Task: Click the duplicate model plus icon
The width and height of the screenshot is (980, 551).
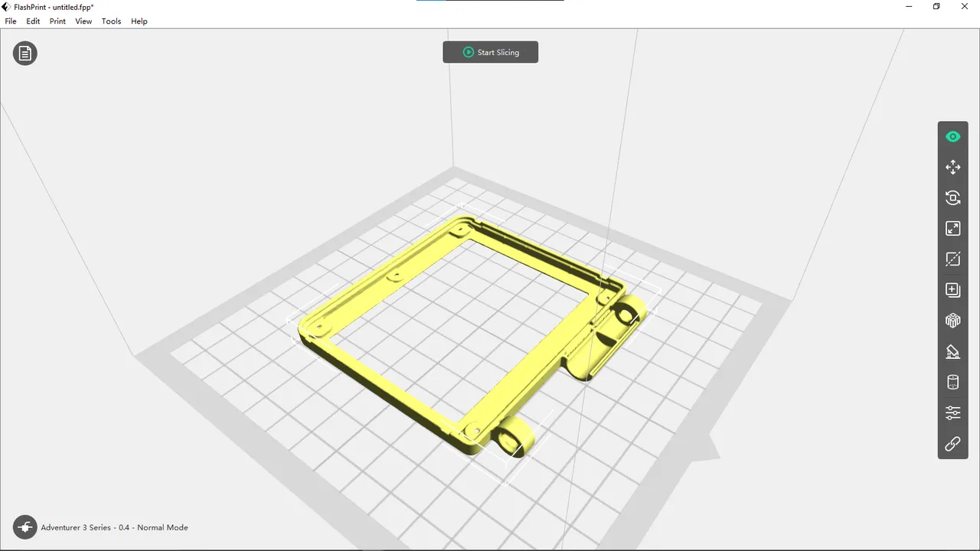Action: [952, 290]
